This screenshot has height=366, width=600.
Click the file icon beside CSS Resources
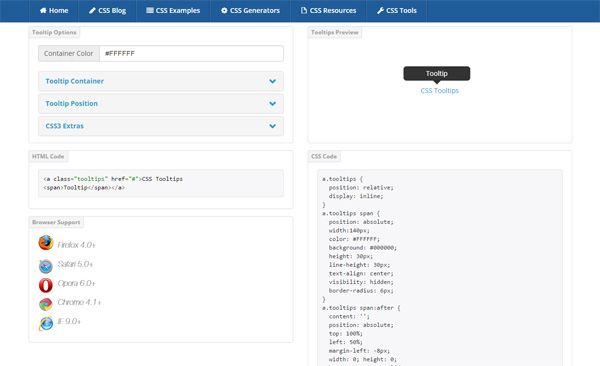(304, 10)
